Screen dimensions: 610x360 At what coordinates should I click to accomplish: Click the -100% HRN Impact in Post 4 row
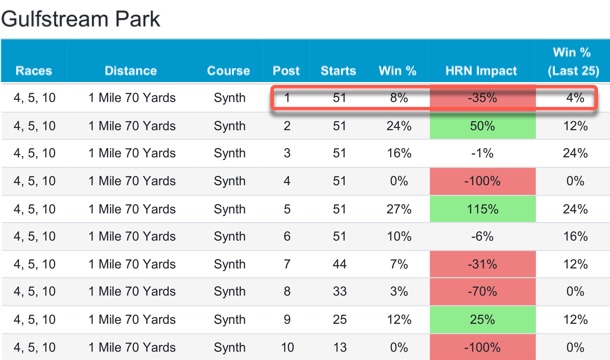pos(482,181)
